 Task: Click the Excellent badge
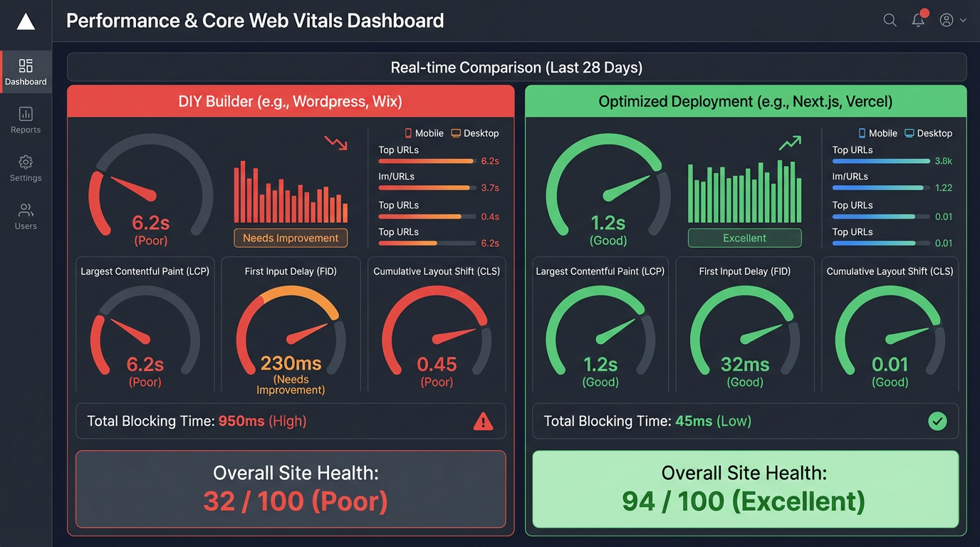coord(744,238)
